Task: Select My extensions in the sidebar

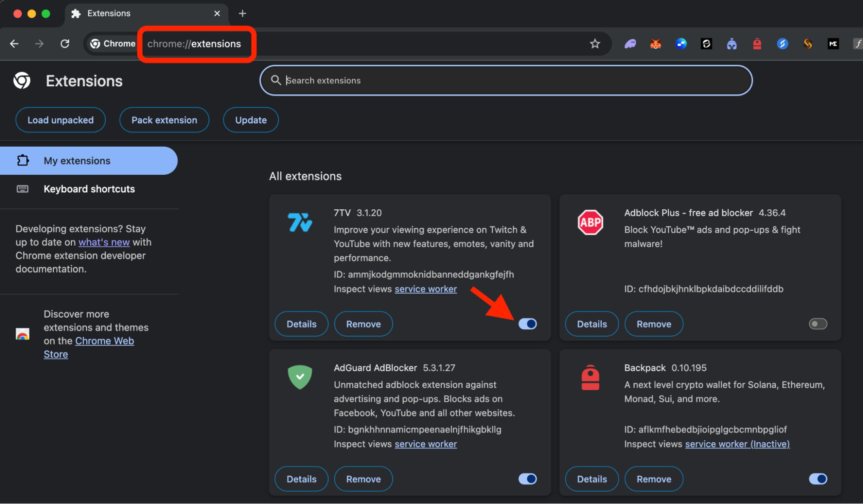Action: pyautogui.click(x=89, y=161)
